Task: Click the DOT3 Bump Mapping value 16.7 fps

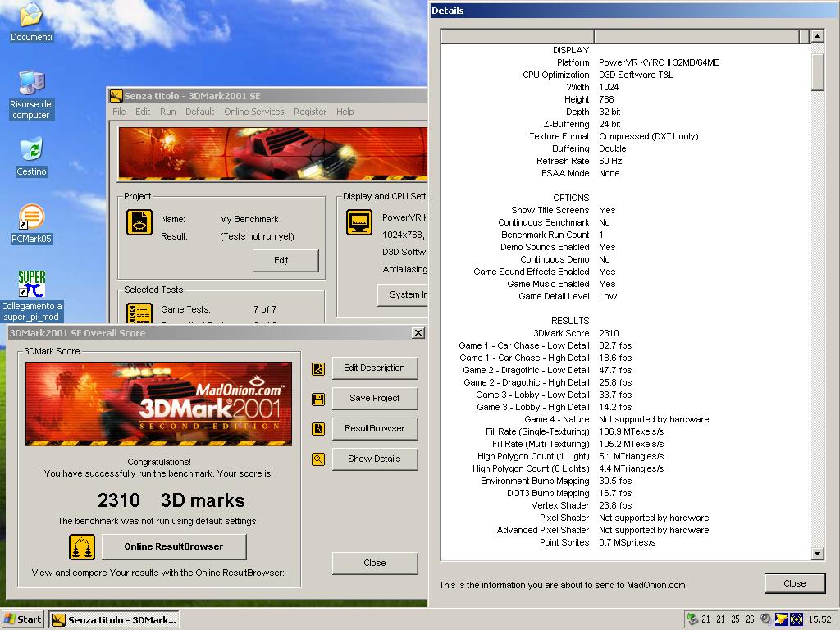Action: 615,493
